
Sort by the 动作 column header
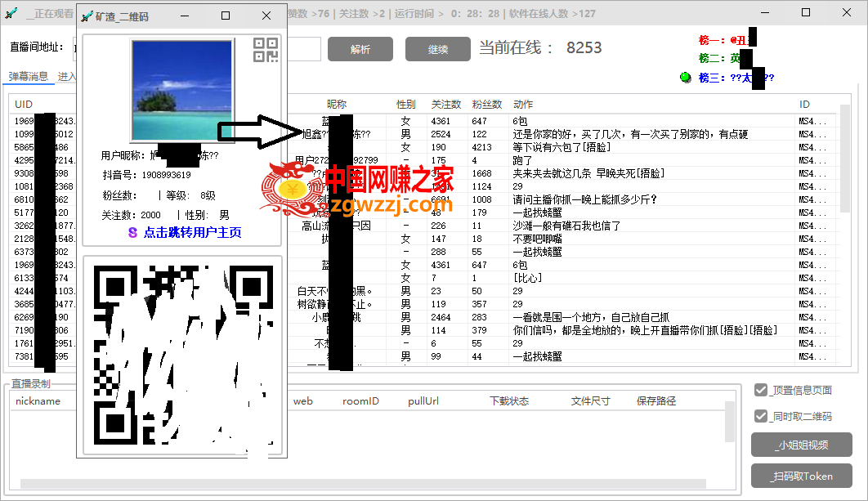tap(523, 104)
